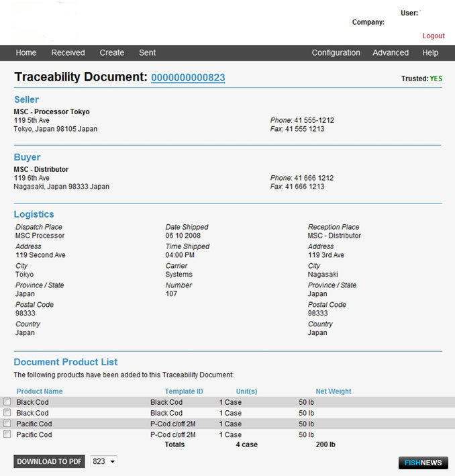Expand the 823 document dropdown
Viewport: 455px width, 476px height.
coord(104,461)
